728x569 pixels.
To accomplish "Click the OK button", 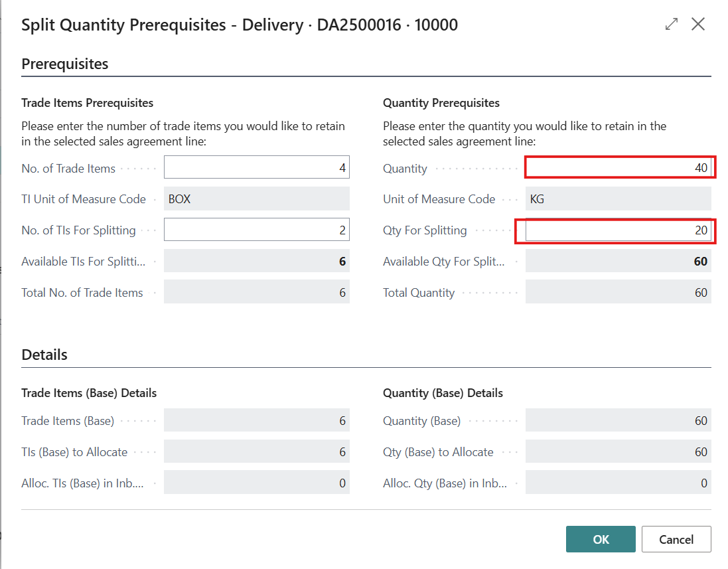I will click(x=601, y=539).
